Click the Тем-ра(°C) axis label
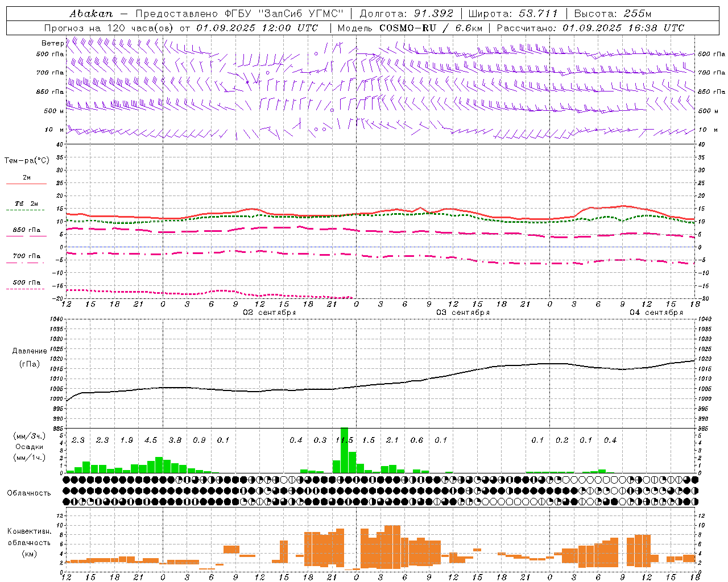The width and height of the screenshot is (728, 582). (x=27, y=161)
